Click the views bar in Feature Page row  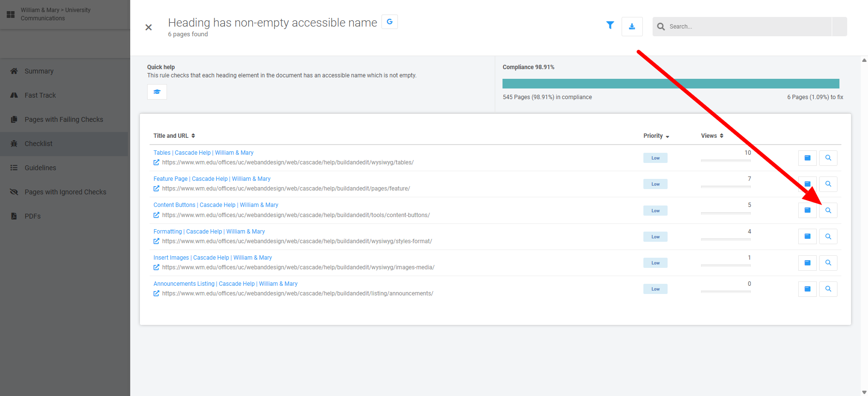tap(726, 186)
